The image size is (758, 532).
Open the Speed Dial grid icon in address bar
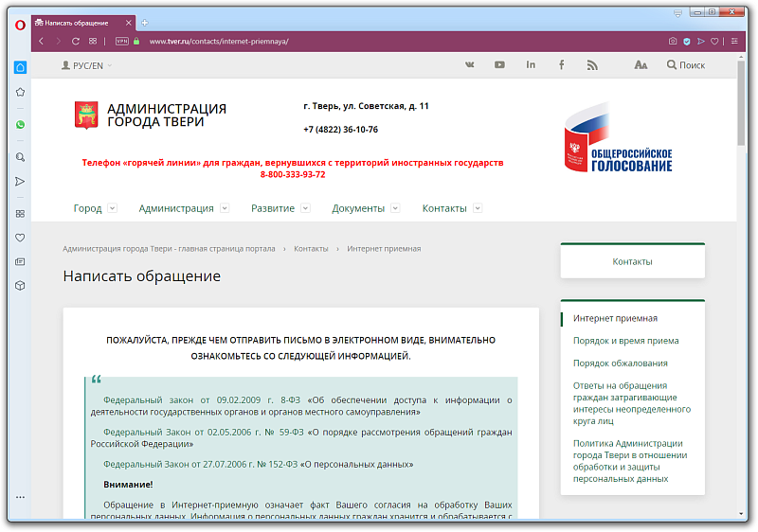pos(93,42)
